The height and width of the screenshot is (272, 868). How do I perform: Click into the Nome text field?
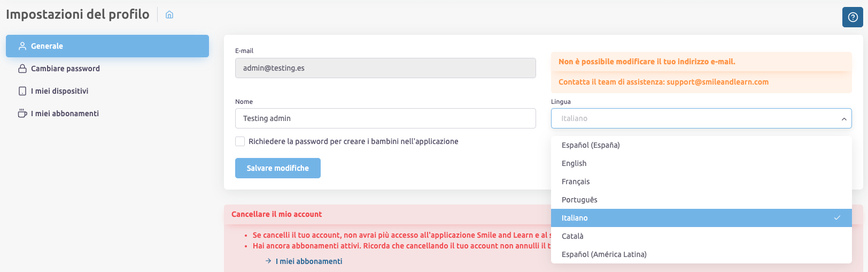(385, 118)
